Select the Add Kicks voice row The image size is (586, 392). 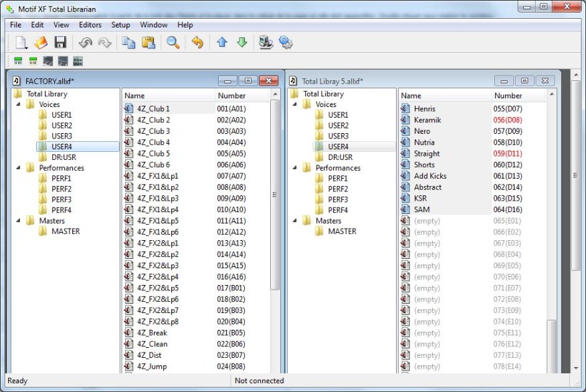point(472,176)
